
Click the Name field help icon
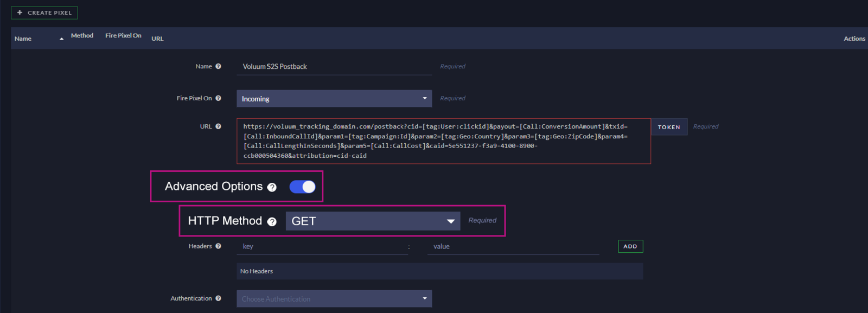(218, 66)
